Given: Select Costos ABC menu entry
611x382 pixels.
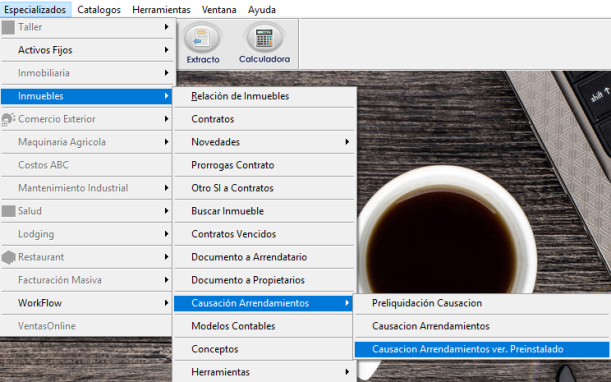Looking at the screenshot, I should (87, 165).
